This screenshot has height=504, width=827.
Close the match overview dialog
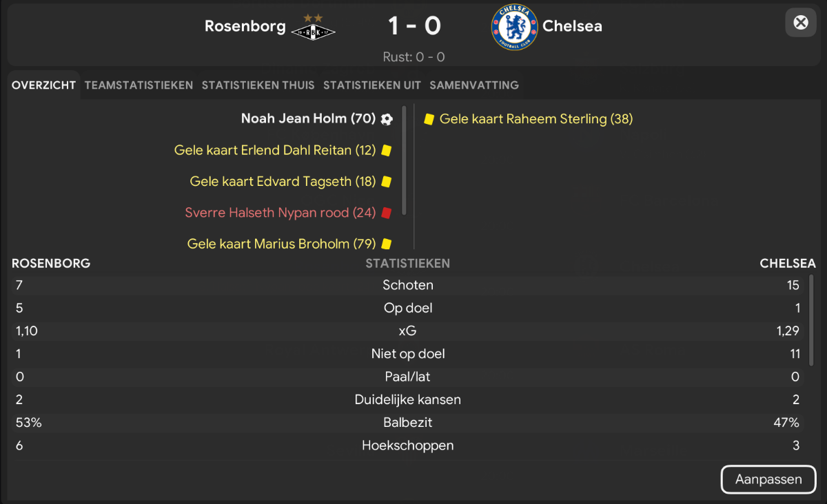coord(801,23)
